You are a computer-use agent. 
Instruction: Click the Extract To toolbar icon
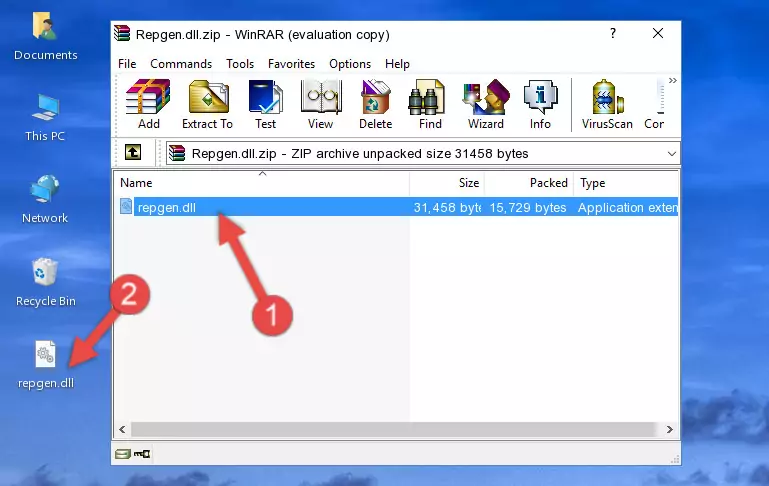point(207,104)
